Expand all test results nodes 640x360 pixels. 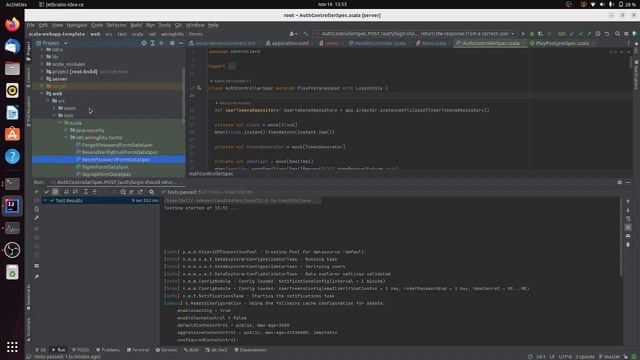click(x=86, y=192)
